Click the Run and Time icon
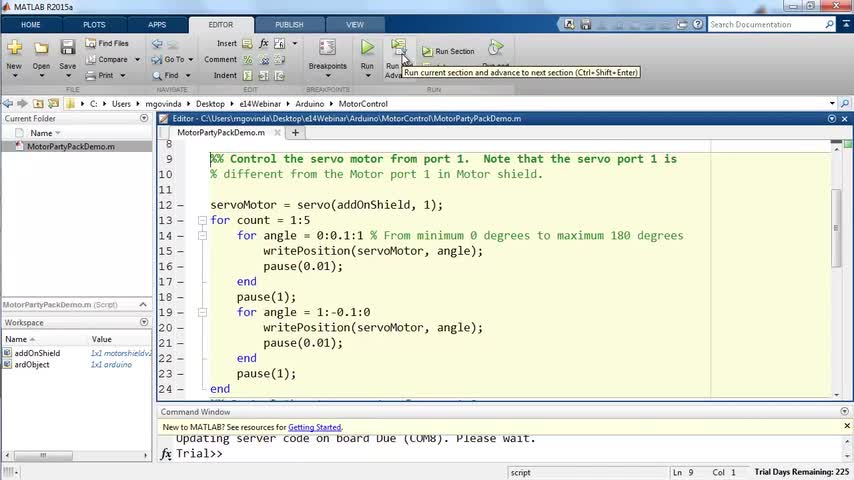The image size is (854, 480). (x=495, y=48)
